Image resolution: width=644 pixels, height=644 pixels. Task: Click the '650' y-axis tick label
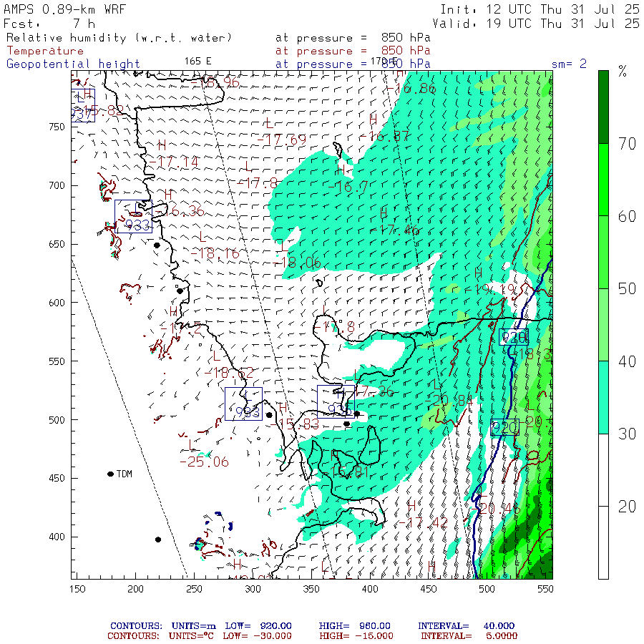point(57,245)
